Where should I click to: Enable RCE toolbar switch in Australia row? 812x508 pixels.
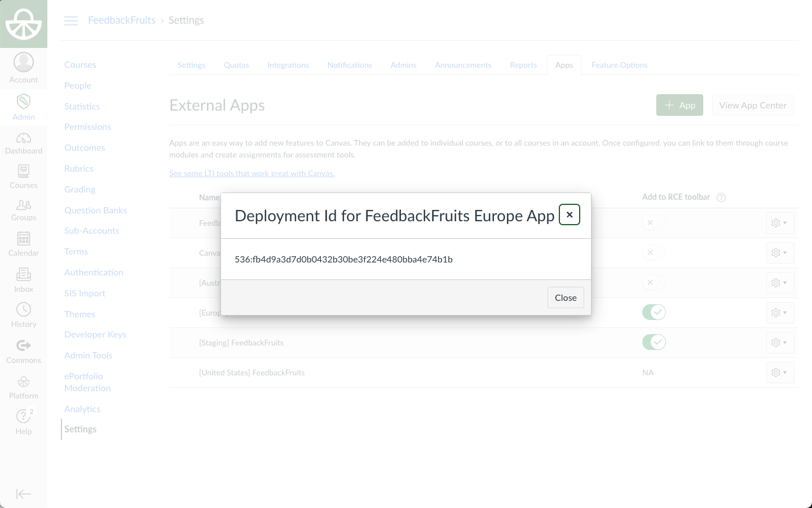coord(654,282)
